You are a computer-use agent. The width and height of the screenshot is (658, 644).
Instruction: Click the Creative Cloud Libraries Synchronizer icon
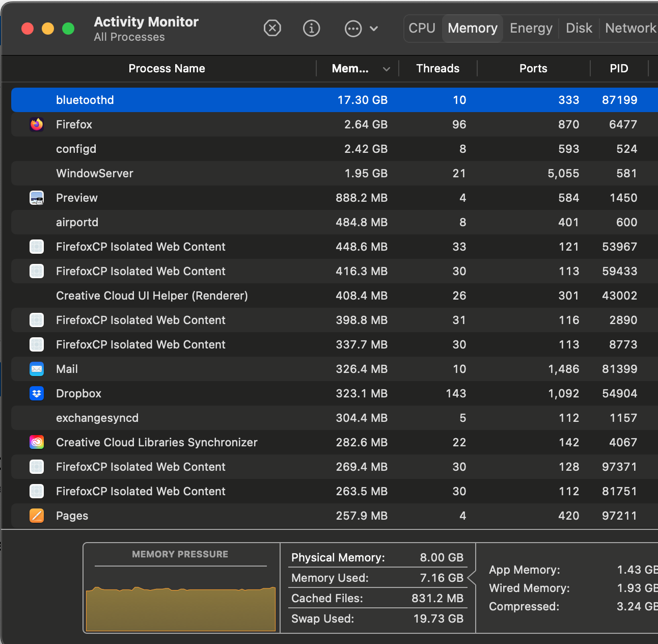click(36, 442)
